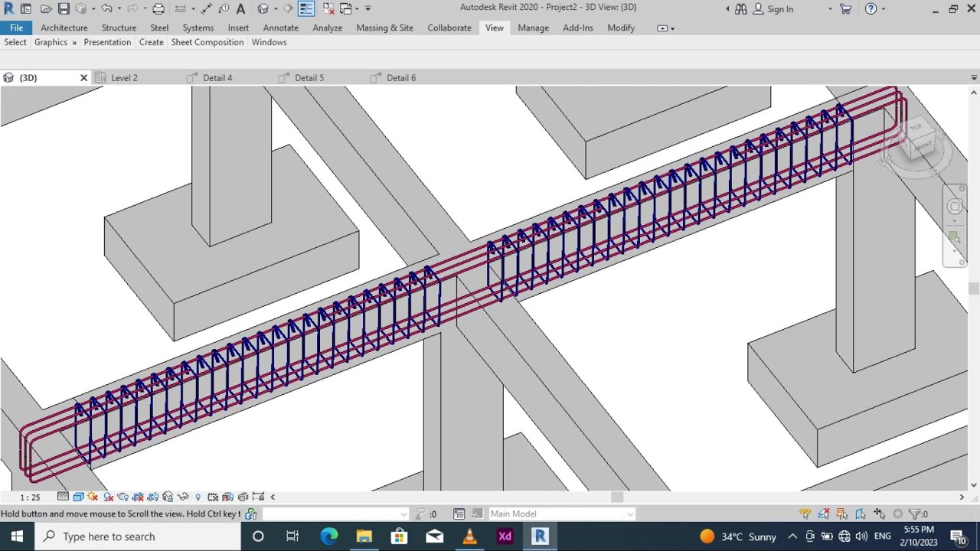Viewport: 980px width, 551px height.
Task: Toggle Show Crop Region in view control bar
Action: [x=153, y=497]
